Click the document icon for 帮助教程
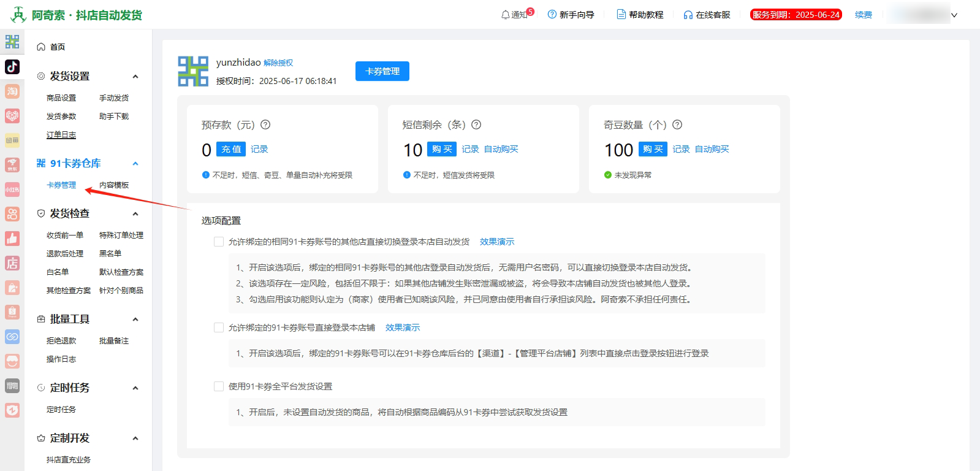 pyautogui.click(x=621, y=15)
